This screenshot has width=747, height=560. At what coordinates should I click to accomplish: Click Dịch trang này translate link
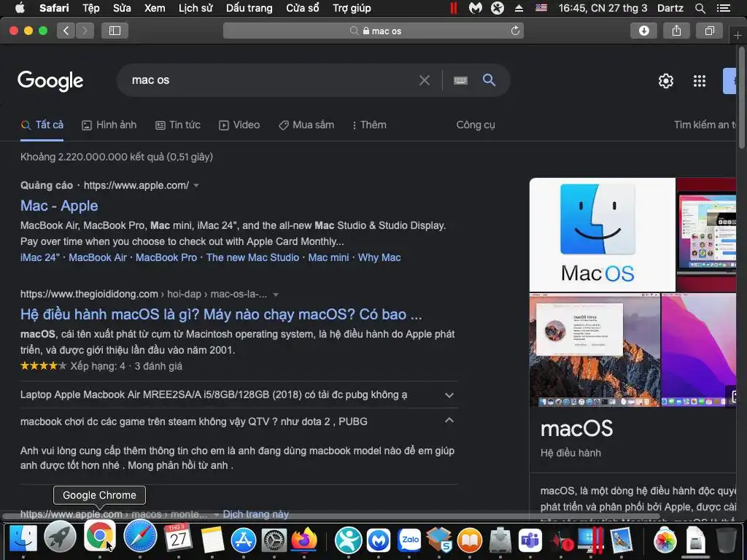(x=256, y=514)
